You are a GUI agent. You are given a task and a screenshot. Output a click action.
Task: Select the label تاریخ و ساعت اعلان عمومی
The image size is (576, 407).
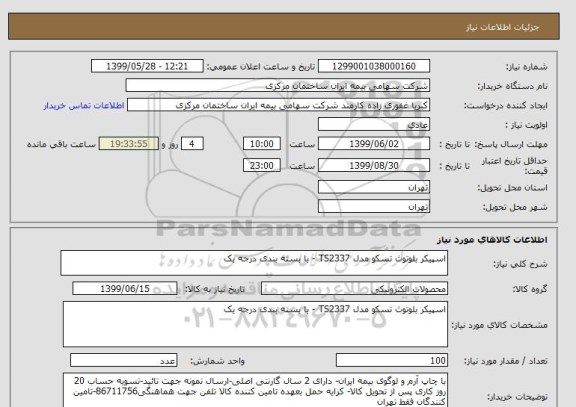click(x=261, y=67)
